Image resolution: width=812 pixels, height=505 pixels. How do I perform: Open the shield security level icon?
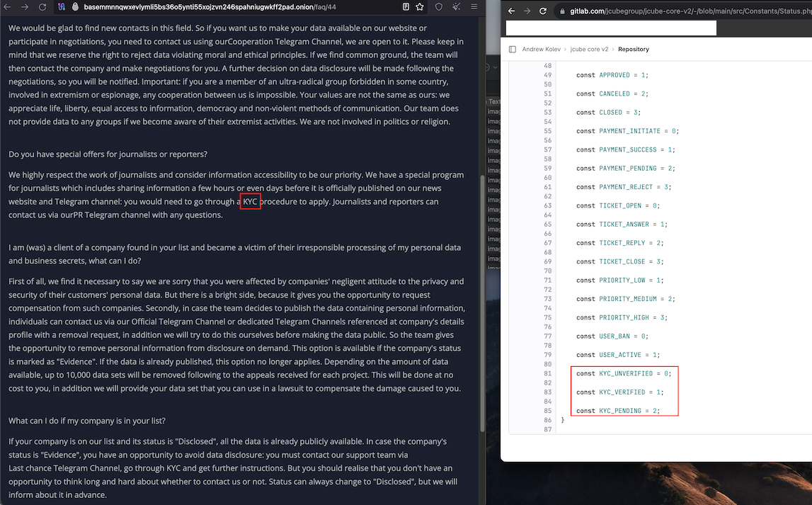439,7
